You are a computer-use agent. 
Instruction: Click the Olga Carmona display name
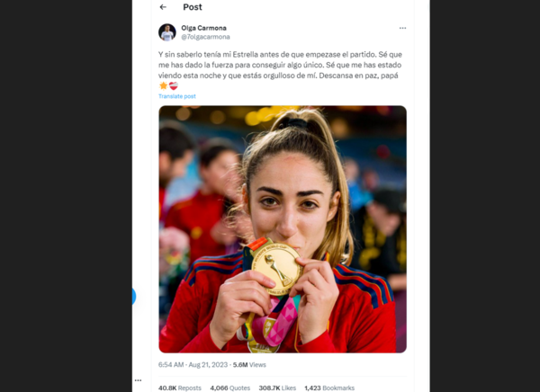coord(204,28)
